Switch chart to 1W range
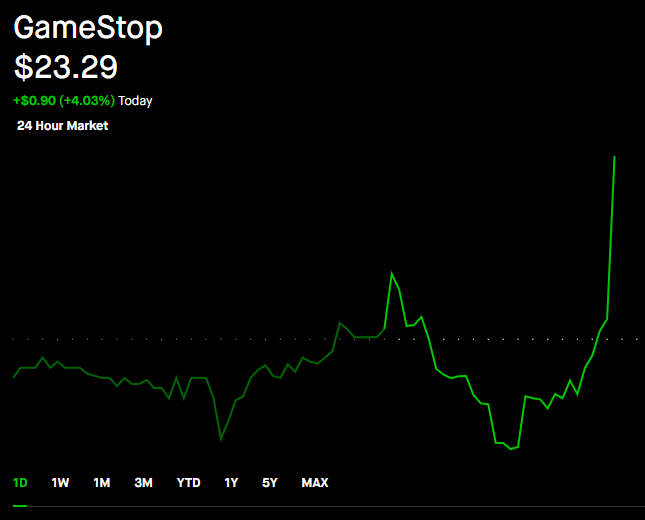The width and height of the screenshot is (645, 520). pyautogui.click(x=60, y=483)
